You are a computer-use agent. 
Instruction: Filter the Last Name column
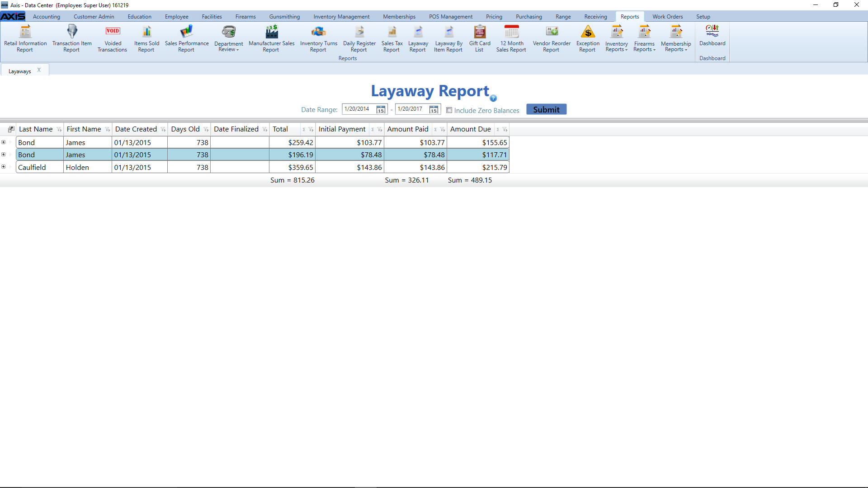point(59,130)
